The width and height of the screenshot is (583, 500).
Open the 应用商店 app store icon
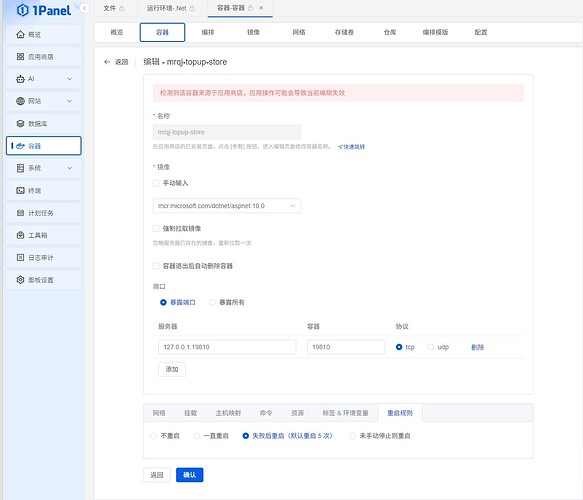[20, 57]
